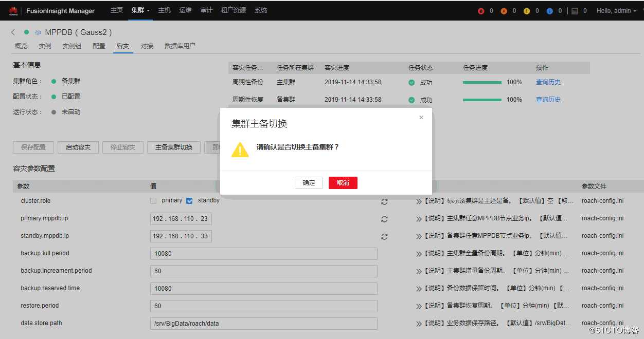Viewport: 644px width, 339px height.
Task: Enable the primary checkbox for cluster.role
Action: (153, 201)
